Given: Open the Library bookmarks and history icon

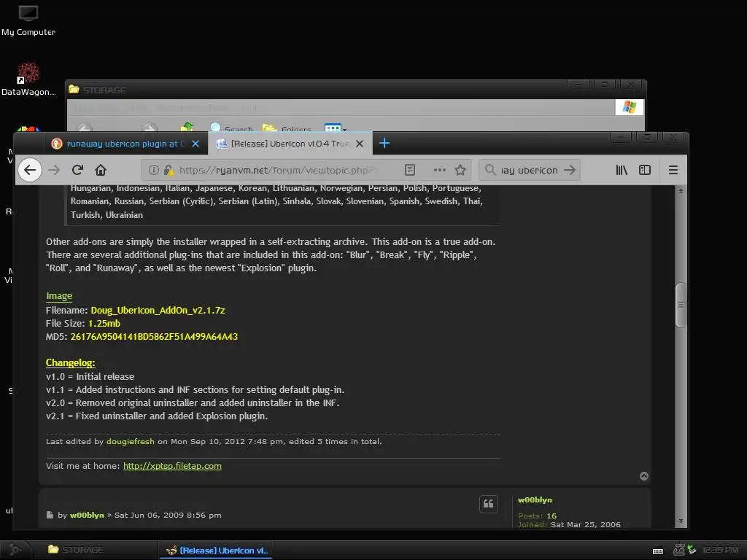Looking at the screenshot, I should (x=622, y=170).
